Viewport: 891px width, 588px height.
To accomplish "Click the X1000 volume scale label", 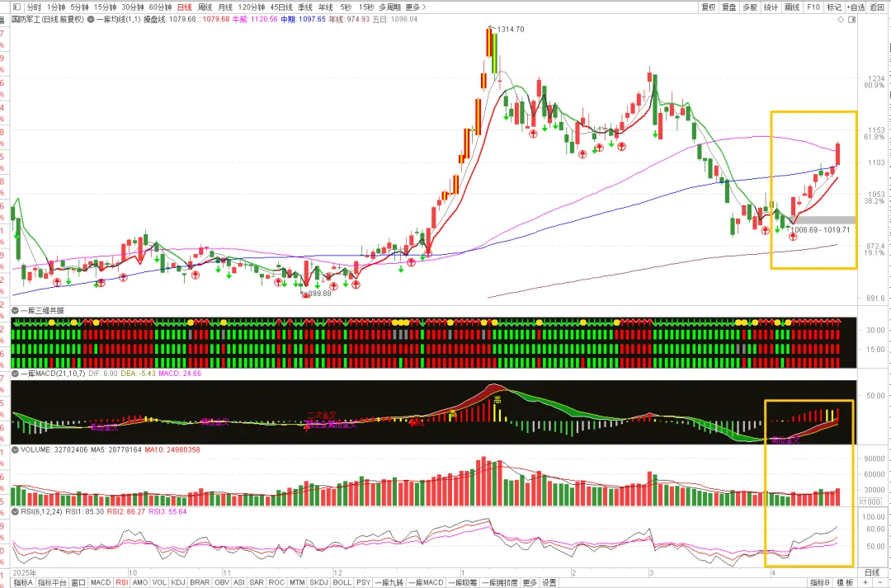I will [870, 501].
